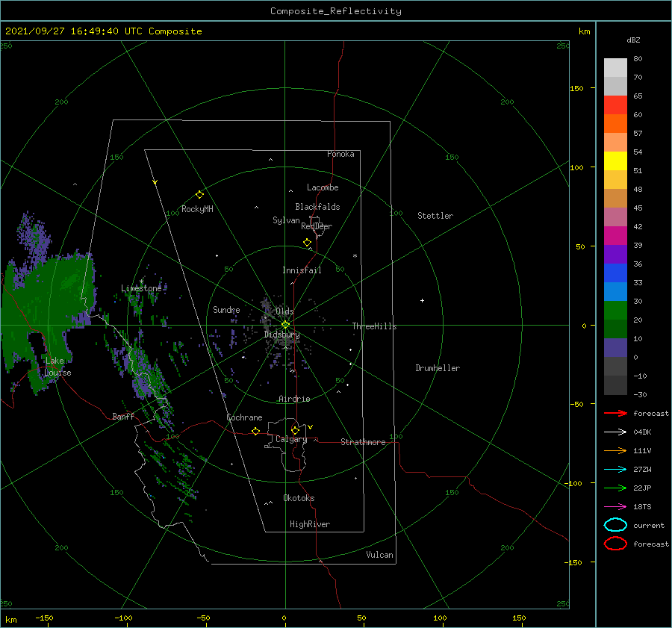Click the white plus marker near Drumheller
The height and width of the screenshot is (628, 672).
pos(422,300)
